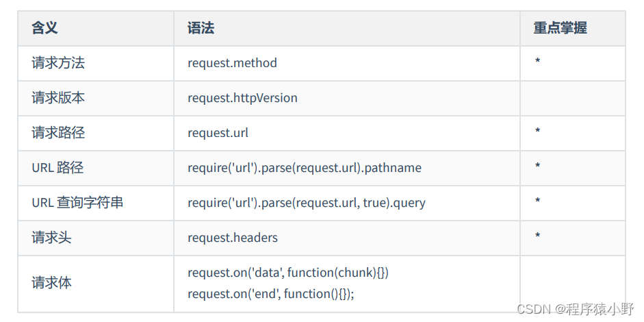Image resolution: width=644 pixels, height=322 pixels.
Task: Click the 含义 column header
Action: coord(44,28)
